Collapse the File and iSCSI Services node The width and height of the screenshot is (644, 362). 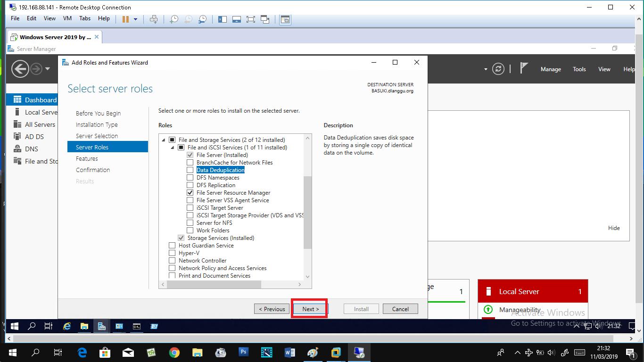[x=173, y=148]
